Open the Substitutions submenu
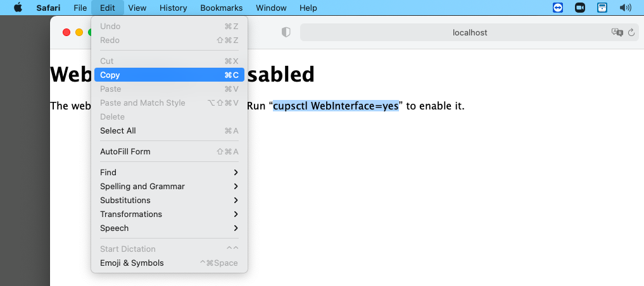 coord(169,200)
